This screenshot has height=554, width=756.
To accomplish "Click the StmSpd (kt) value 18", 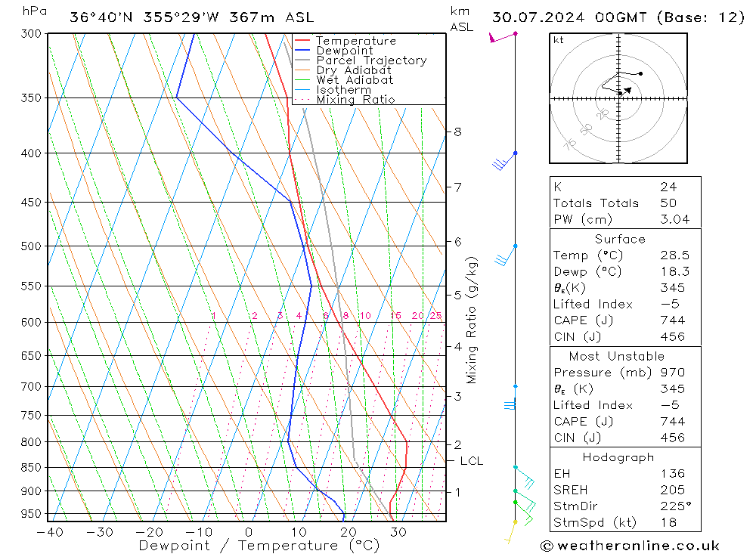I will [x=668, y=522].
